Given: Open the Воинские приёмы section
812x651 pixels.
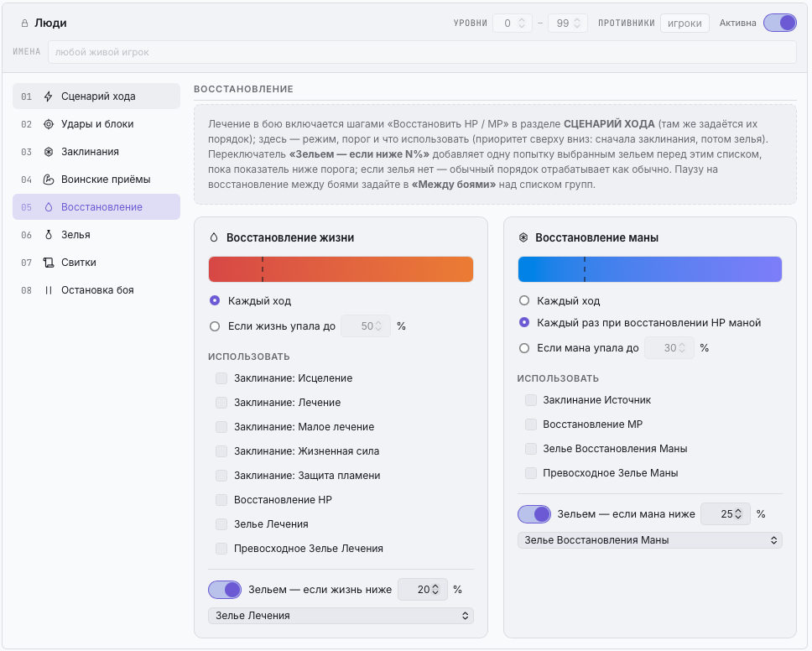Looking at the screenshot, I should [96, 180].
